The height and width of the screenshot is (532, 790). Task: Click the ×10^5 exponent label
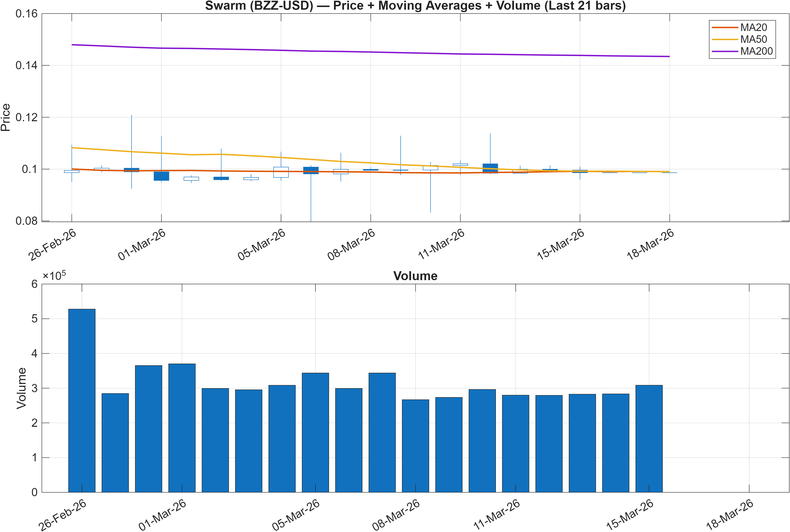tap(54, 275)
